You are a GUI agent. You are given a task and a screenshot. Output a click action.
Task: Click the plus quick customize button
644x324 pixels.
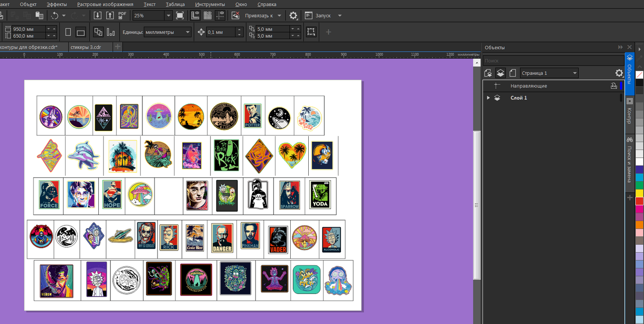tap(328, 32)
